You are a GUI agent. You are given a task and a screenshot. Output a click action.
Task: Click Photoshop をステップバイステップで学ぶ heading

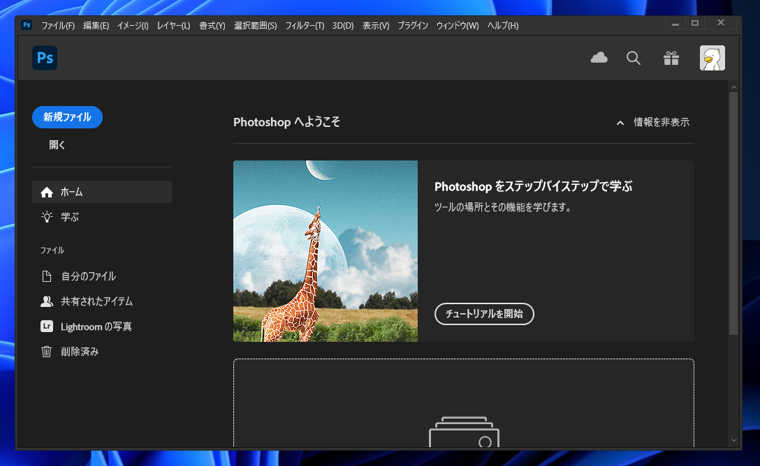(533, 186)
